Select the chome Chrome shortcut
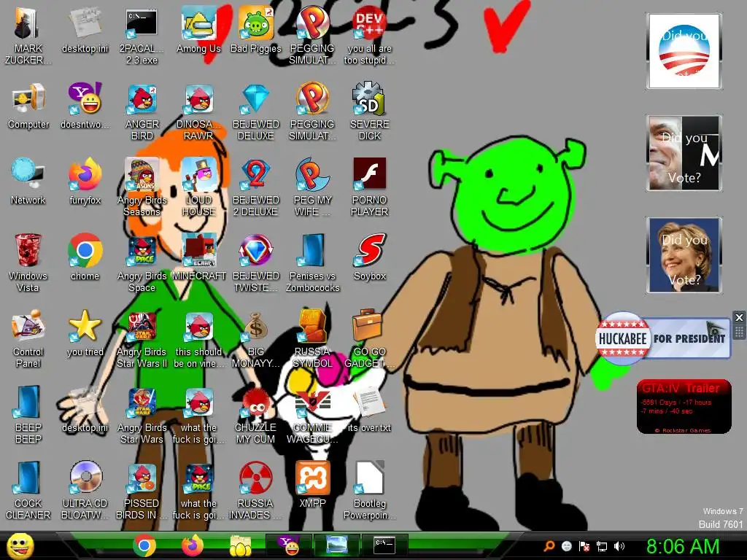The width and height of the screenshot is (747, 560). pyautogui.click(x=85, y=259)
